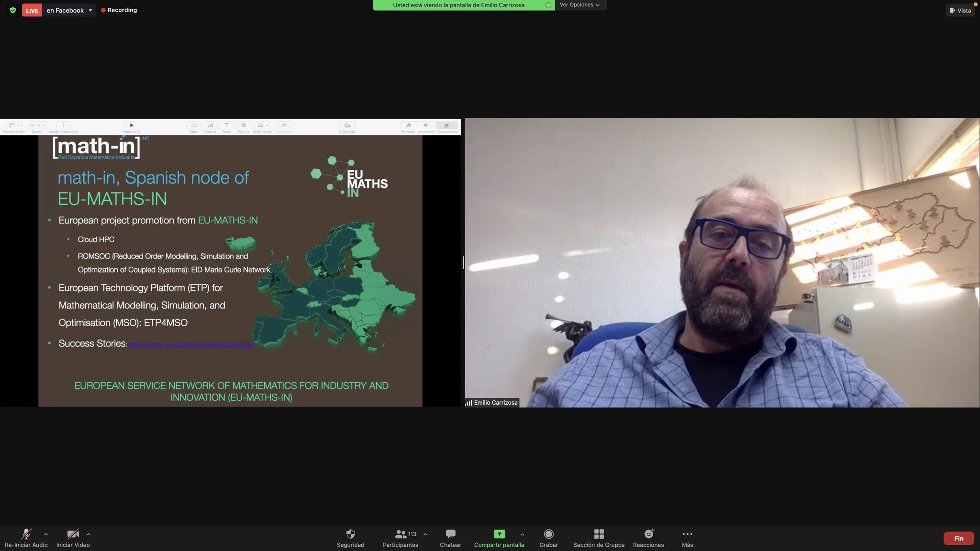
Task: Open the Chatear chat panel
Action: point(450,538)
